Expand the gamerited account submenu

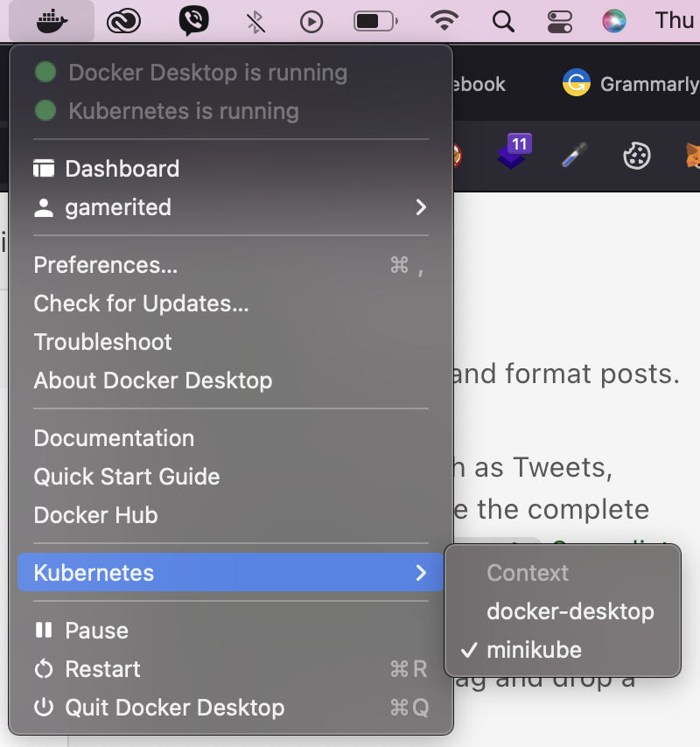[x=421, y=207]
